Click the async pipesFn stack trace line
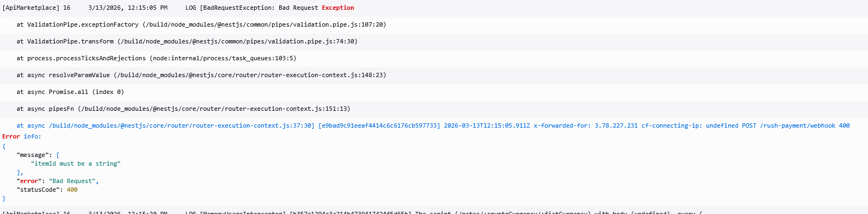The height and width of the screenshot is (214, 868). click(434, 109)
